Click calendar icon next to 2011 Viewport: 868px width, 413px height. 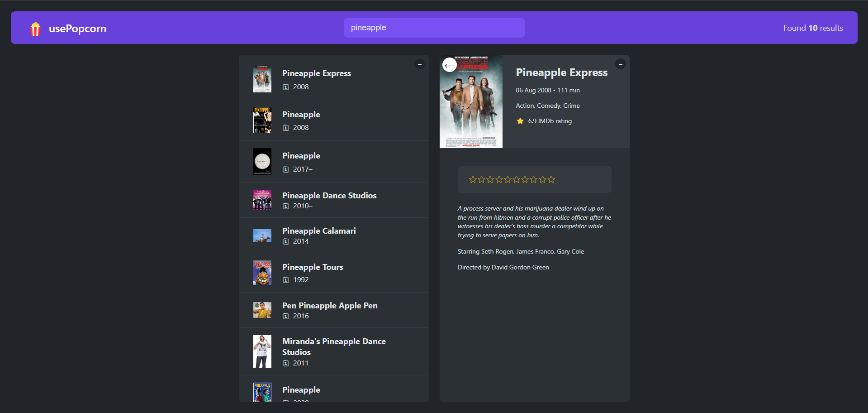[x=286, y=363]
